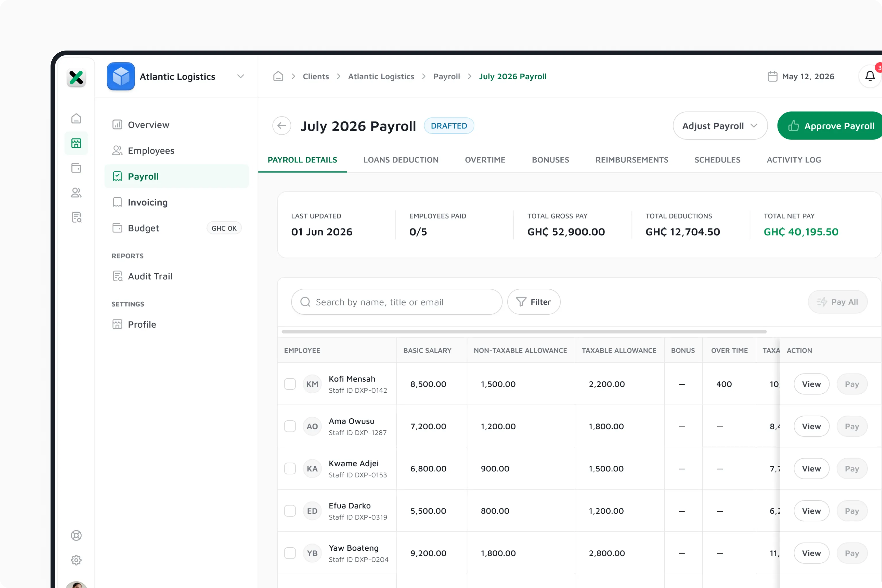Go to Payroll in the breadcrumb
This screenshot has height=588, width=882.
tap(446, 76)
